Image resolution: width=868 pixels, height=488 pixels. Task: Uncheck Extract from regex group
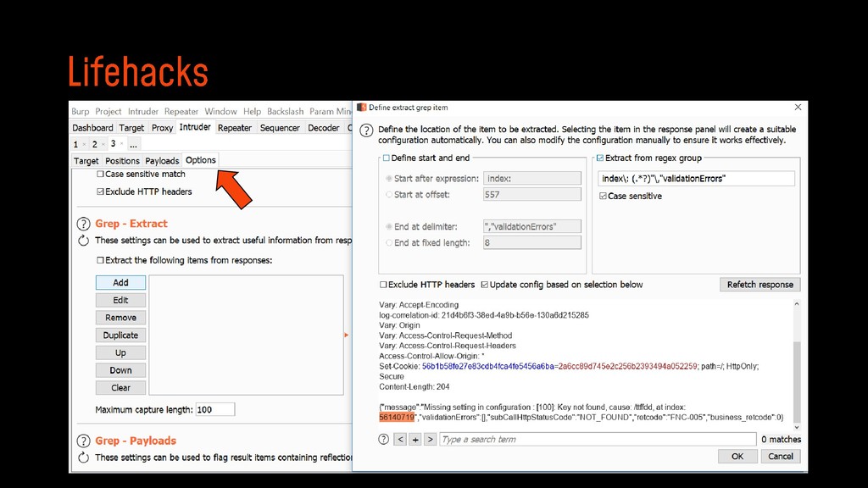coord(600,158)
